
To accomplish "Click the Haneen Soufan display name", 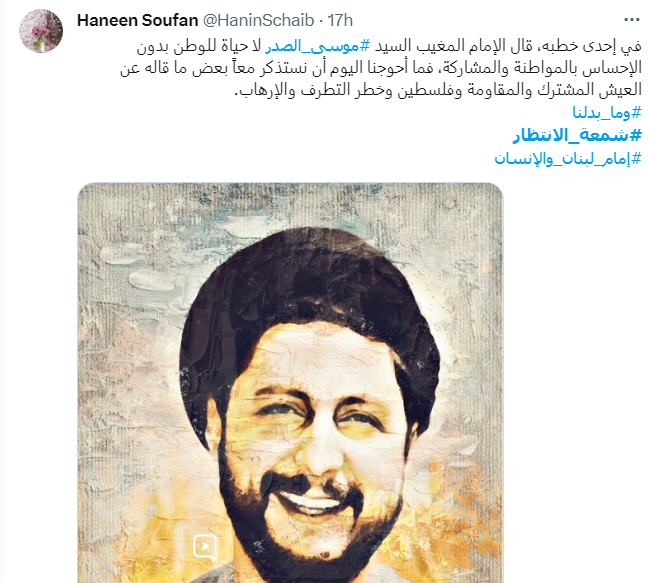I will point(137,20).
